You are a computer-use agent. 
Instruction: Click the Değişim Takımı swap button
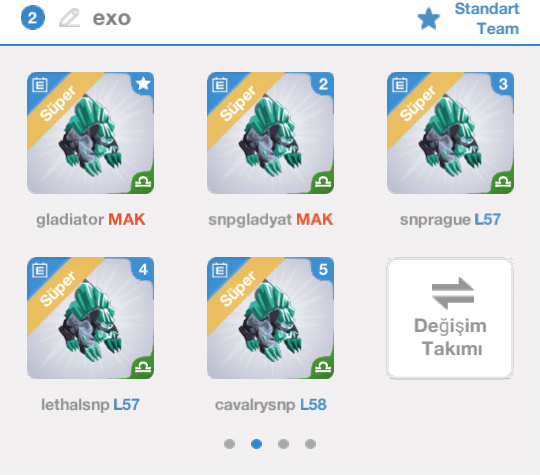point(450,318)
